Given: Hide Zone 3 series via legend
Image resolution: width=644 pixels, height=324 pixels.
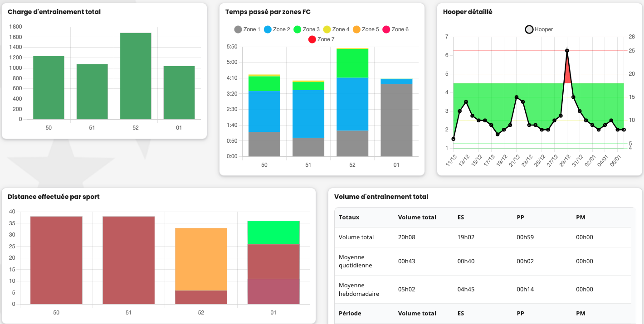Looking at the screenshot, I should (307, 29).
